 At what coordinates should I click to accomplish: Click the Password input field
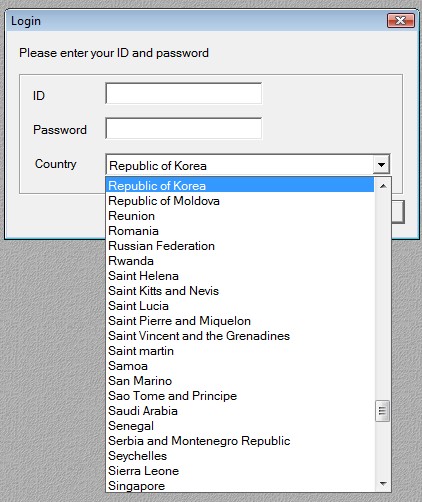point(183,128)
